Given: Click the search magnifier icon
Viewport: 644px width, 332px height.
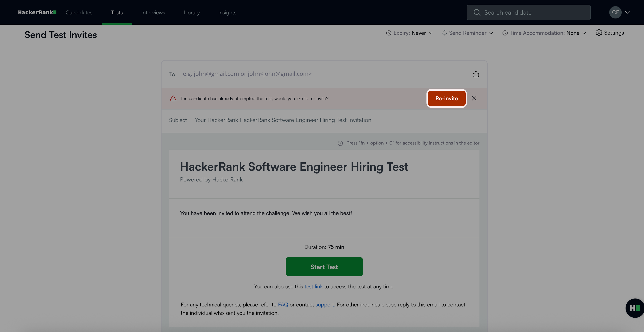Looking at the screenshot, I should (477, 12).
